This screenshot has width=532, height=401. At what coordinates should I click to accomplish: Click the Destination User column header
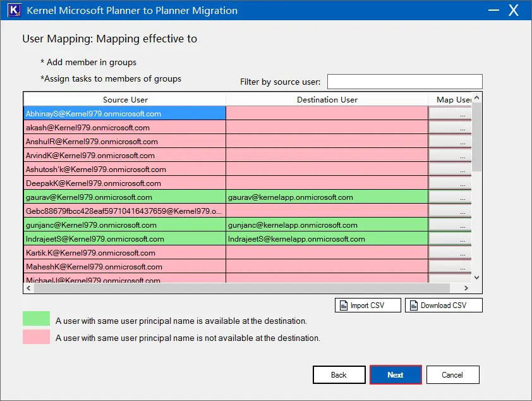327,99
